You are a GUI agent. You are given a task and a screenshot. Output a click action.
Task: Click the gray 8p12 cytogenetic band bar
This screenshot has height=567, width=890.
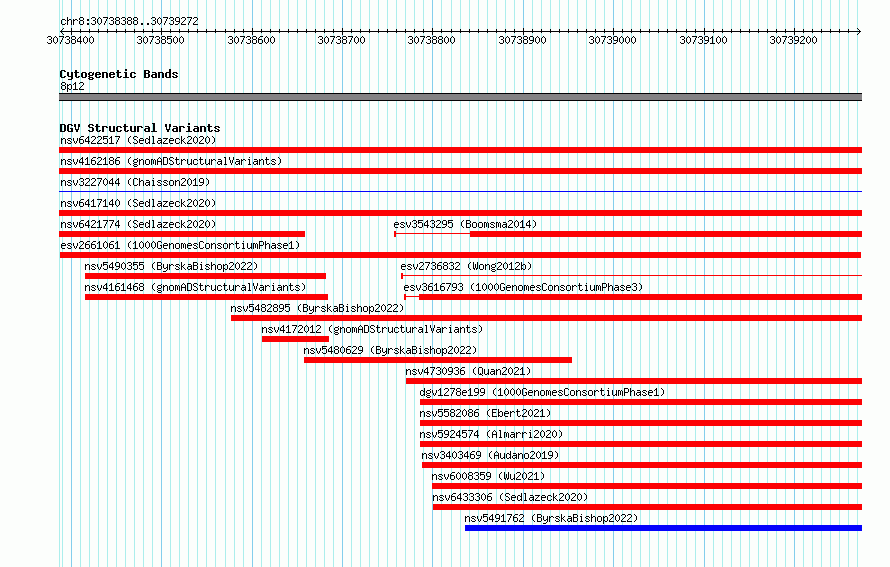(x=460, y=97)
